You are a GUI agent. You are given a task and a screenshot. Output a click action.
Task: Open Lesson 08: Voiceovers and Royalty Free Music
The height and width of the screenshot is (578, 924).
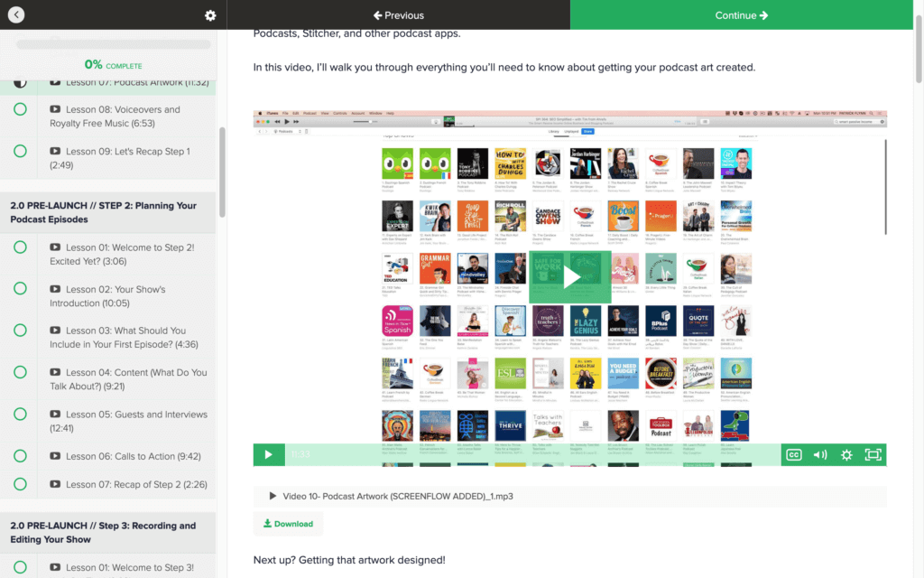115,117
